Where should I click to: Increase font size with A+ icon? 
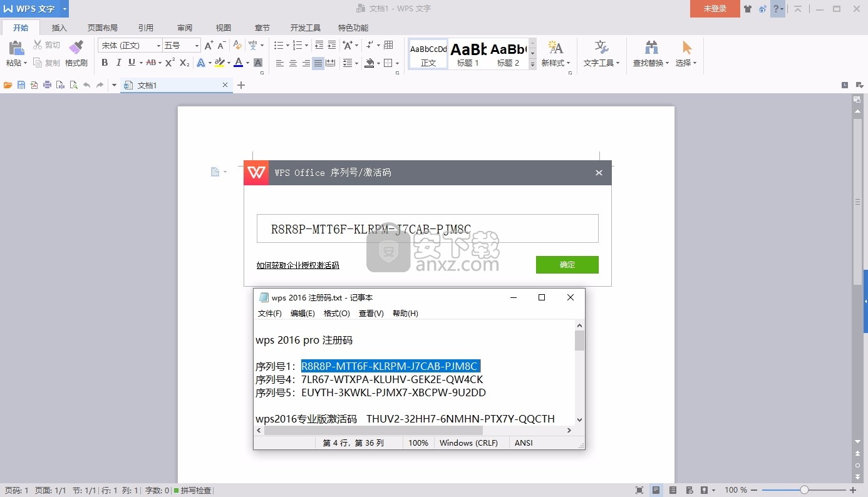point(209,45)
